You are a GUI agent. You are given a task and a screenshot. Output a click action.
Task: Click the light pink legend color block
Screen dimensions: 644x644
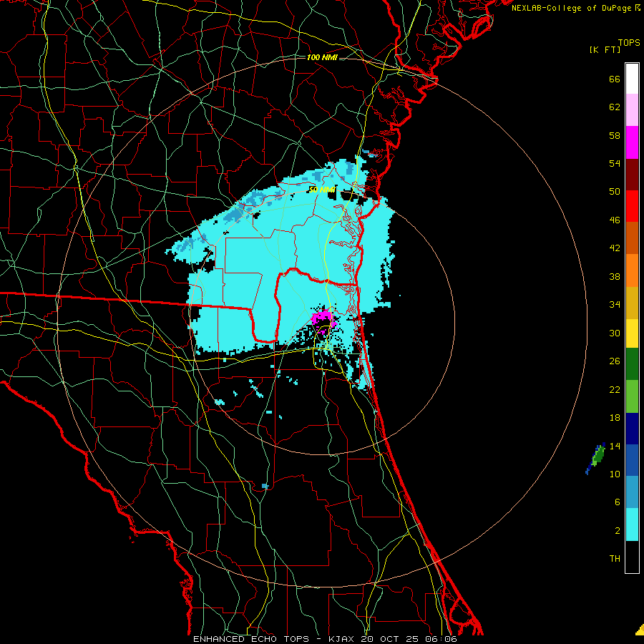point(632,109)
